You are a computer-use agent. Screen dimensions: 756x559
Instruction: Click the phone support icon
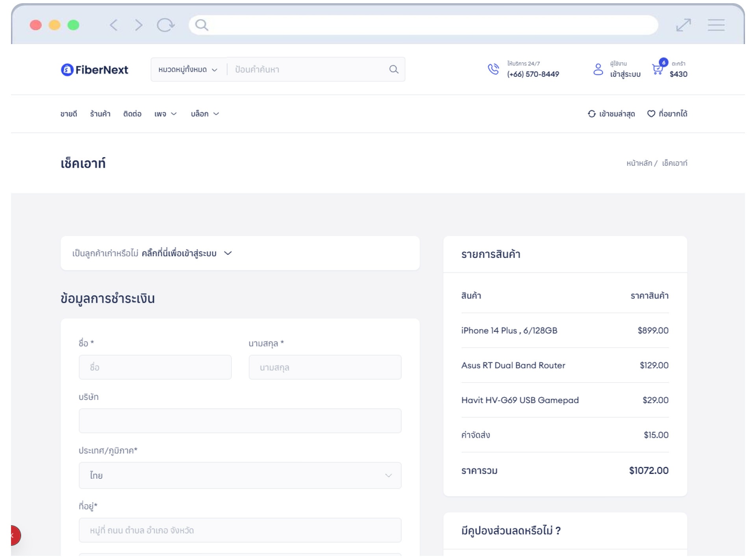(x=493, y=69)
